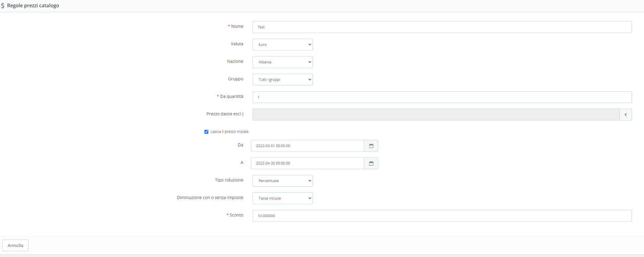Click the Lascia il prezzo iniziale label

(229, 132)
